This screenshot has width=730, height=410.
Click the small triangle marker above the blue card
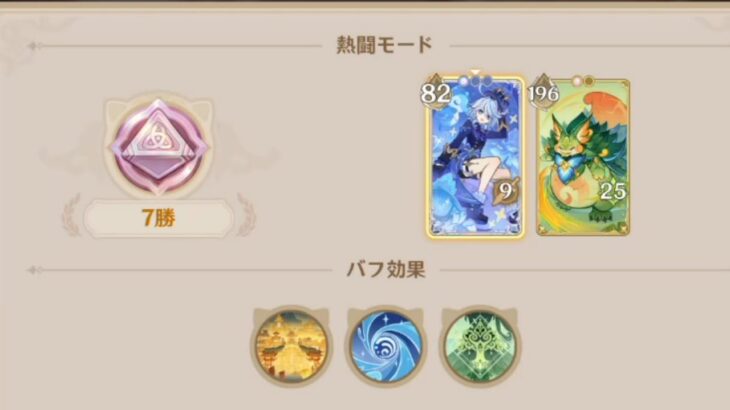point(475,72)
